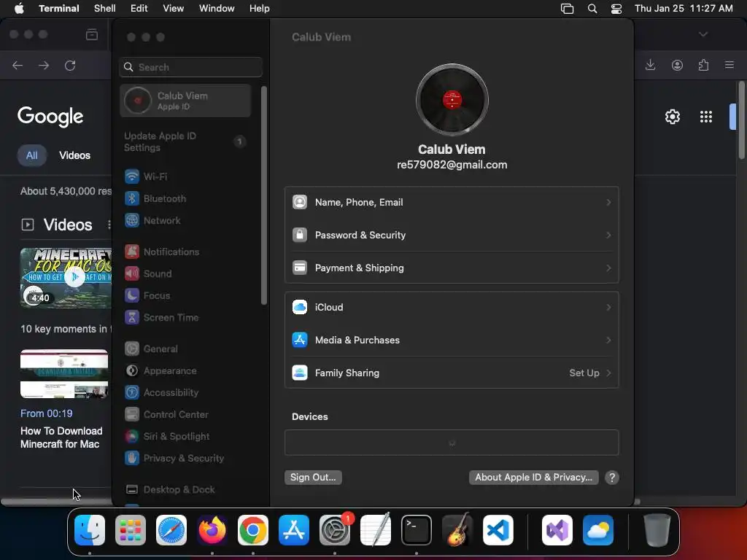Open Google quick settings gear

672,117
